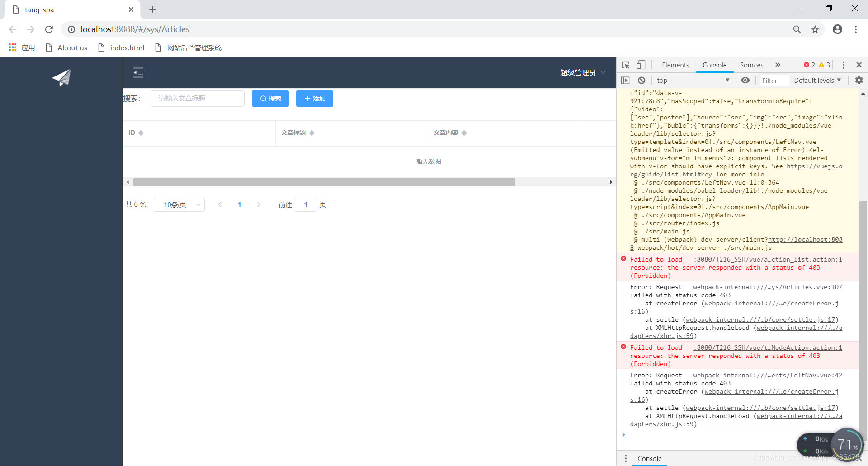Select page 1 in pagination
Viewport: 868px width, 466px height.
(239, 204)
